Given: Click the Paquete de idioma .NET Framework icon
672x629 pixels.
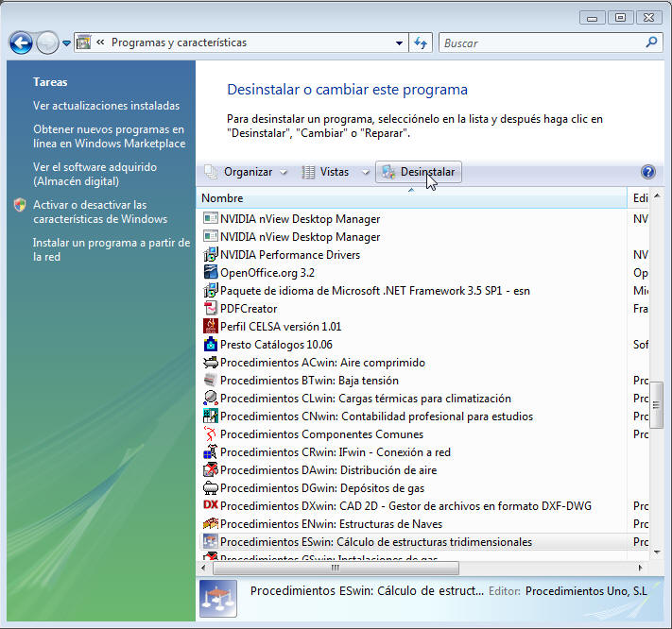Looking at the screenshot, I should point(210,291).
